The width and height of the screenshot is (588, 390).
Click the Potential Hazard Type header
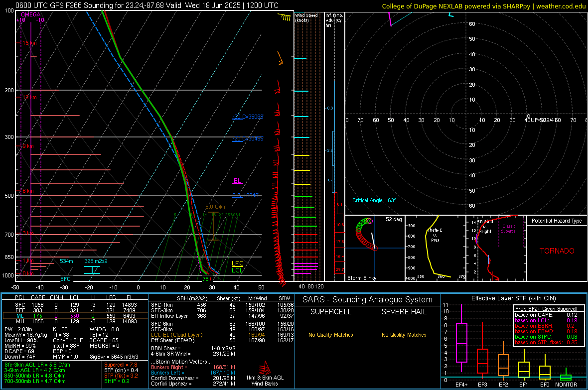click(557, 221)
